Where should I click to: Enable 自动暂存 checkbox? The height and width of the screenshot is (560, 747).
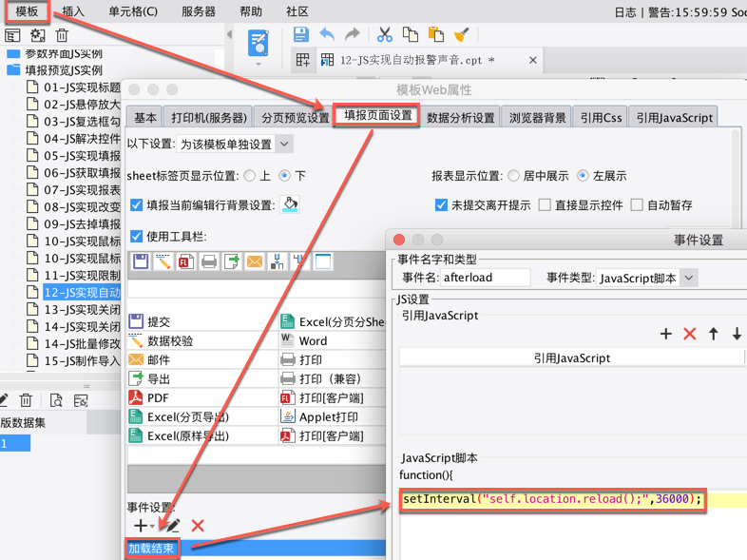click(x=637, y=205)
